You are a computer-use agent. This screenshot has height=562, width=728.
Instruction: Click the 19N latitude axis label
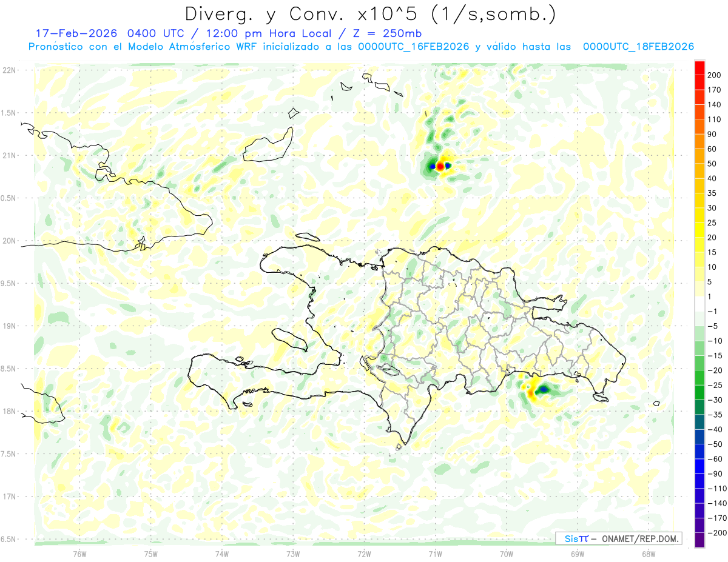pyautogui.click(x=9, y=326)
